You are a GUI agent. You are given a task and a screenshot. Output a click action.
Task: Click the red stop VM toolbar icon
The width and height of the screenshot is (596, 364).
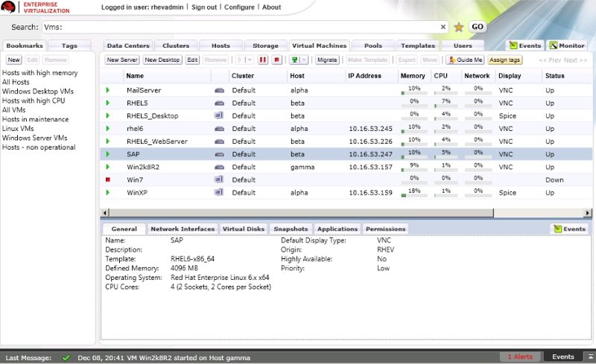point(276,60)
